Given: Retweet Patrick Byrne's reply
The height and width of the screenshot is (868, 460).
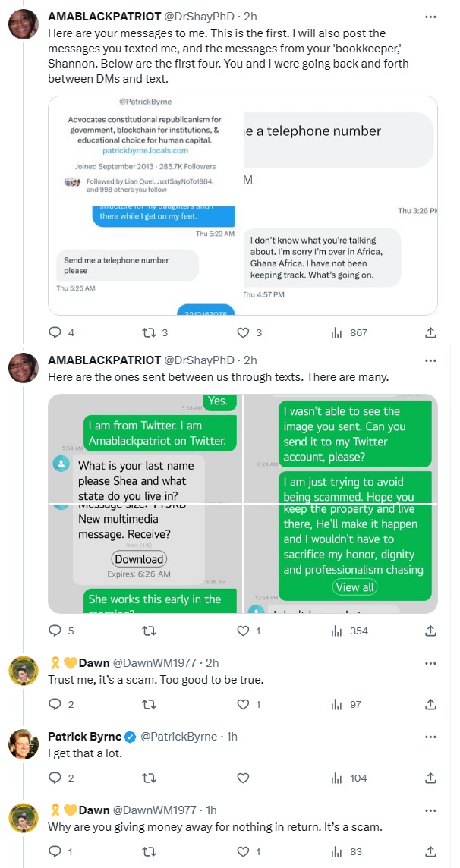Looking at the screenshot, I should pyautogui.click(x=149, y=778).
